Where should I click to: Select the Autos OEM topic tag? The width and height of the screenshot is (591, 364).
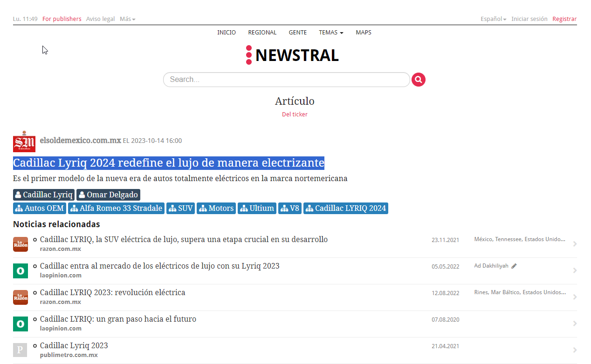point(40,208)
